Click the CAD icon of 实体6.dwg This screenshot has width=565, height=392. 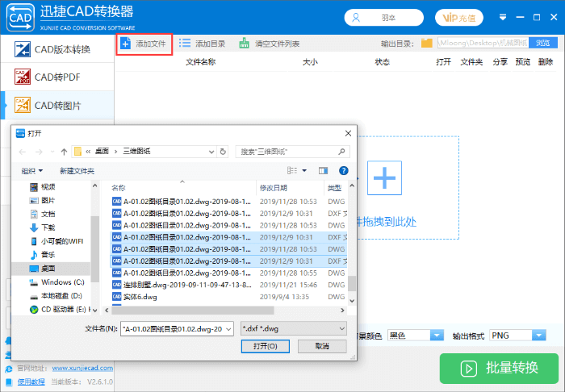coord(116,297)
